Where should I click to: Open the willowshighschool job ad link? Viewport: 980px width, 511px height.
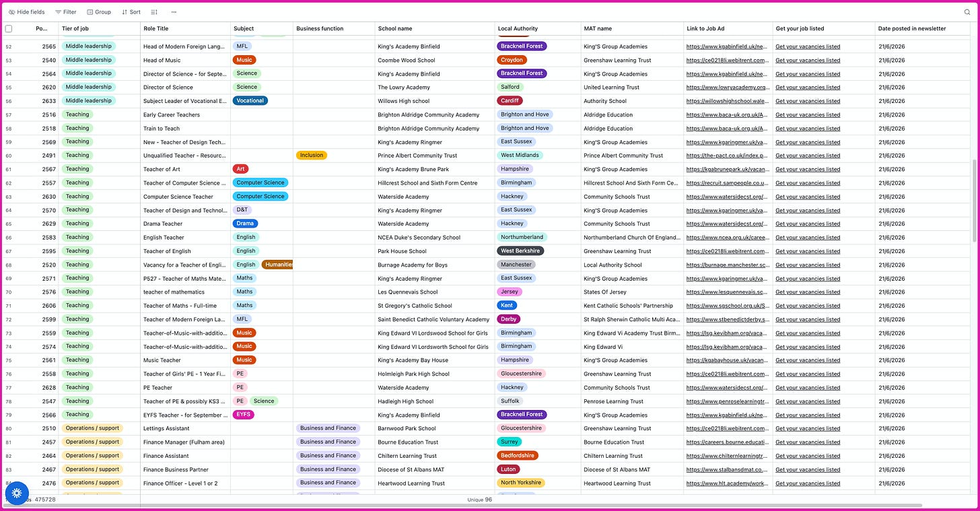727,101
